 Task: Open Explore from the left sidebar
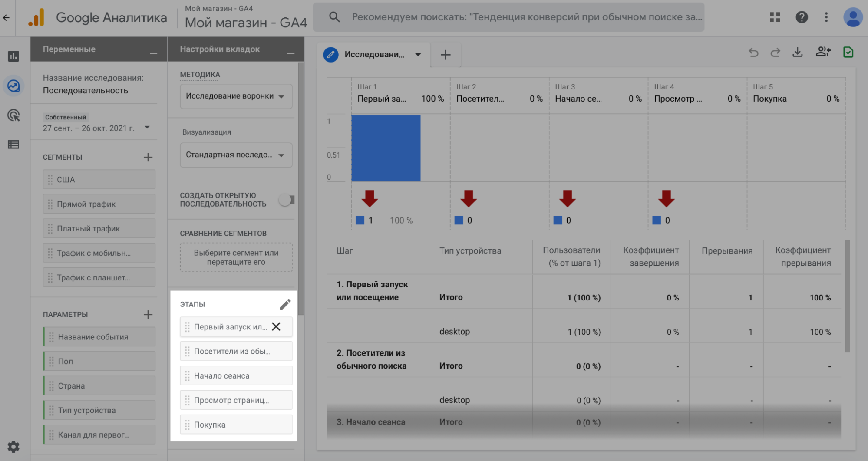tap(13, 86)
